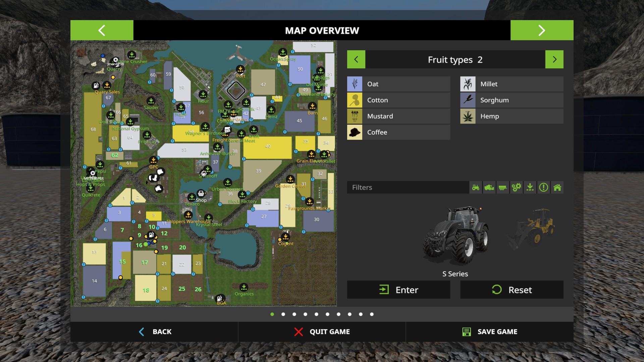Image resolution: width=644 pixels, height=362 pixels.
Task: Click the Cotton yellow color swatch
Action: tap(355, 100)
